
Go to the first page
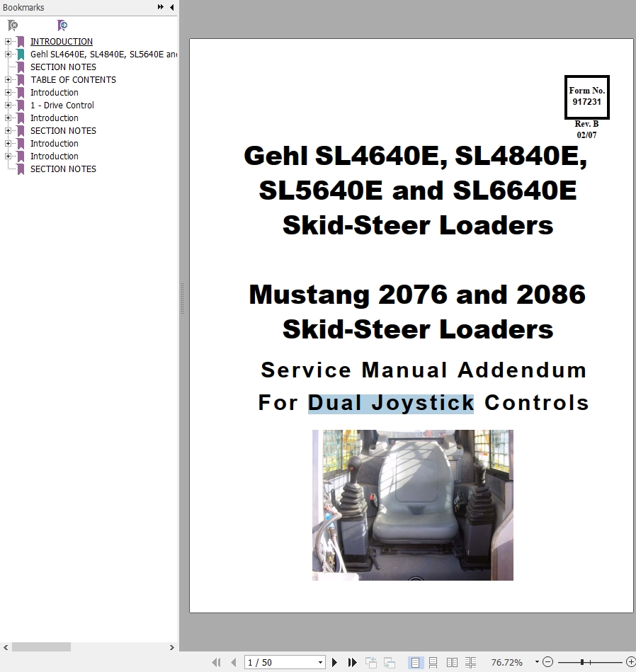pyautogui.click(x=217, y=662)
